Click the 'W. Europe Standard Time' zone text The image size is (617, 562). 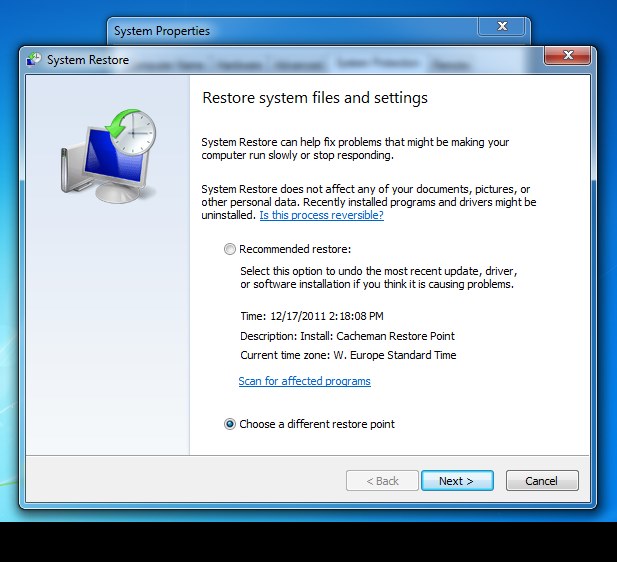pyautogui.click(x=395, y=355)
